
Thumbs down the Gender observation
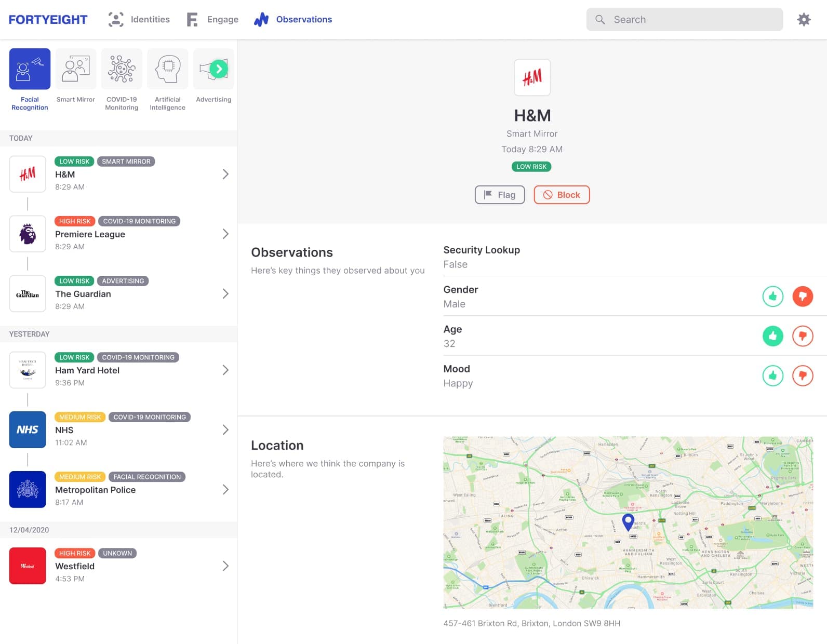803,296
